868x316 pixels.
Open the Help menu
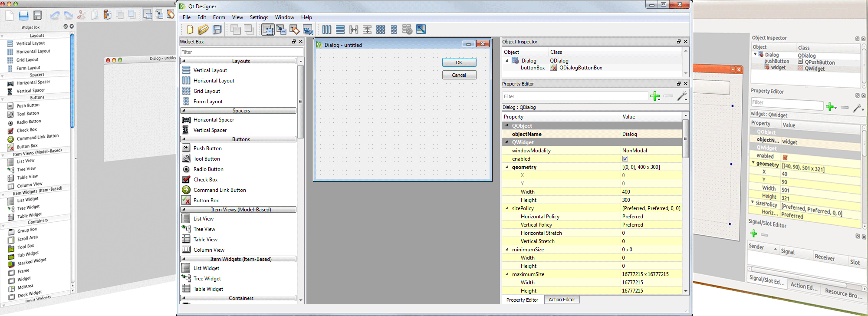tap(306, 17)
